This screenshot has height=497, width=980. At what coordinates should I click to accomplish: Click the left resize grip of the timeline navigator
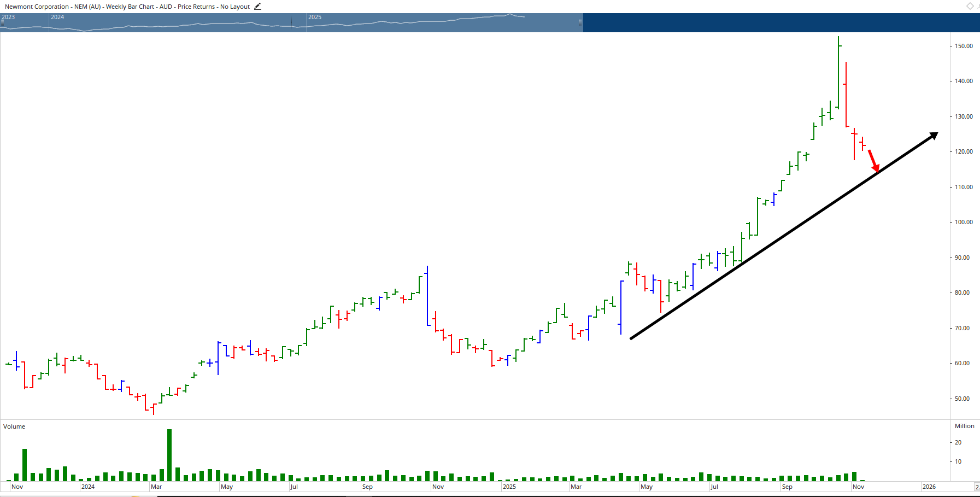point(2,23)
